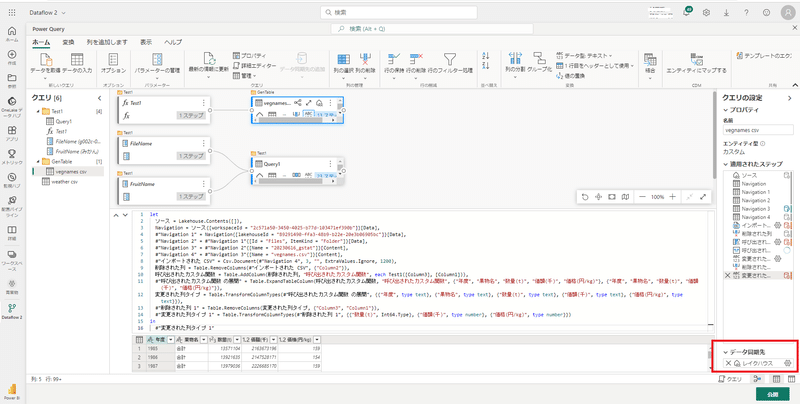Image resolution: width=800 pixels, height=404 pixels.
Task: Open the 詳細エディター (Advanced editor)
Action: coord(254,66)
